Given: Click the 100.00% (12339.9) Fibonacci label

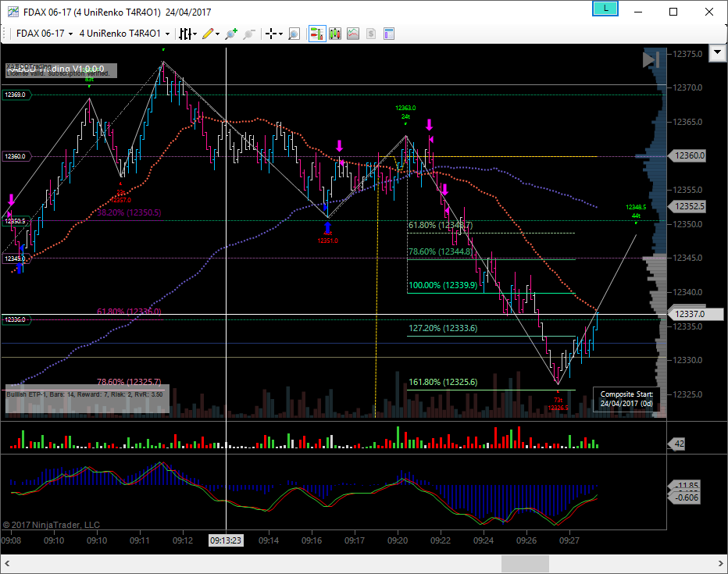Looking at the screenshot, I should point(443,285).
